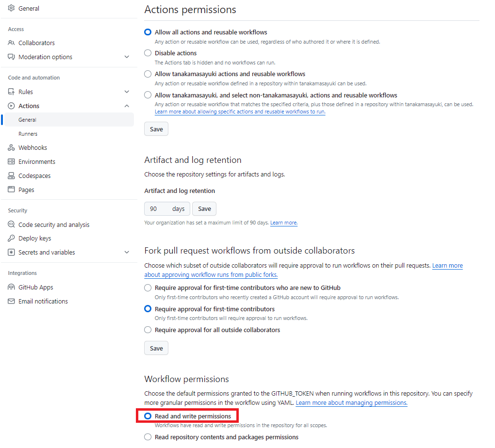The image size is (495, 448).
Task: Expand the Rules sidebar section
Action: (x=127, y=92)
